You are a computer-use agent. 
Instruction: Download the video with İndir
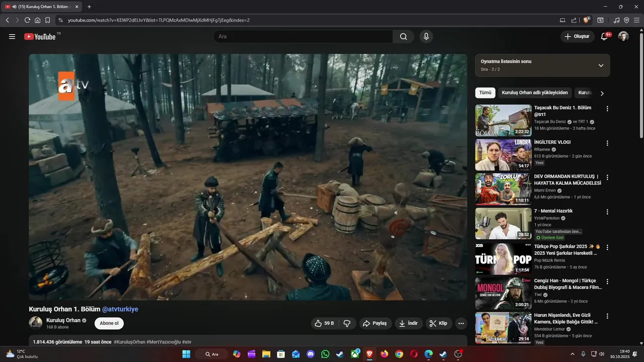tap(409, 323)
